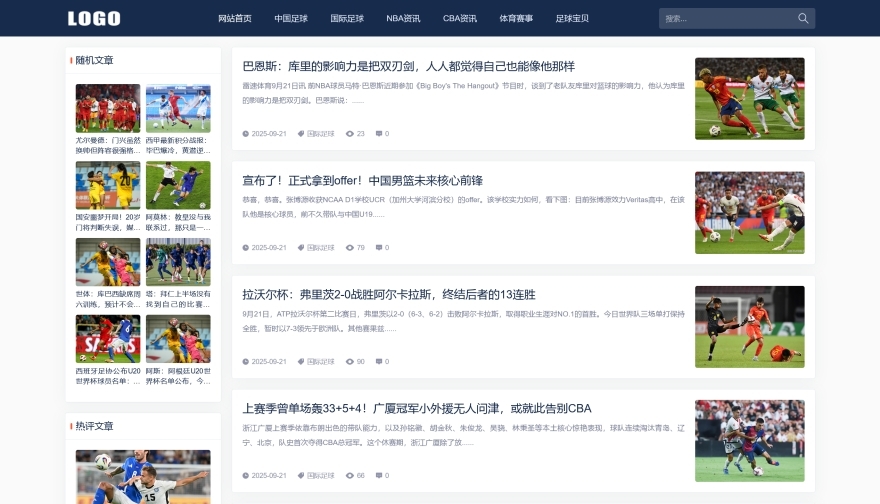Click 国际足球 tag under 拉沃尔杯 article
Viewport: 880px width, 504px height.
coord(320,361)
